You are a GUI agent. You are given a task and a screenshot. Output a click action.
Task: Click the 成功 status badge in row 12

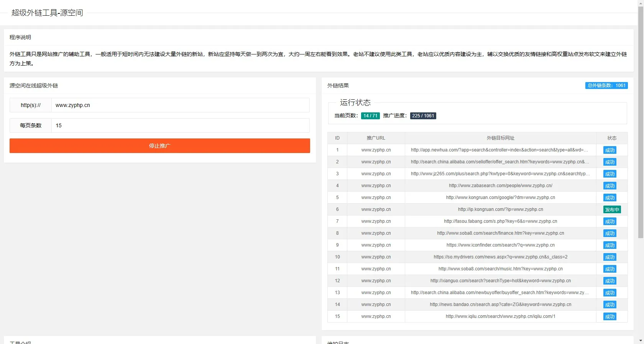tap(610, 281)
